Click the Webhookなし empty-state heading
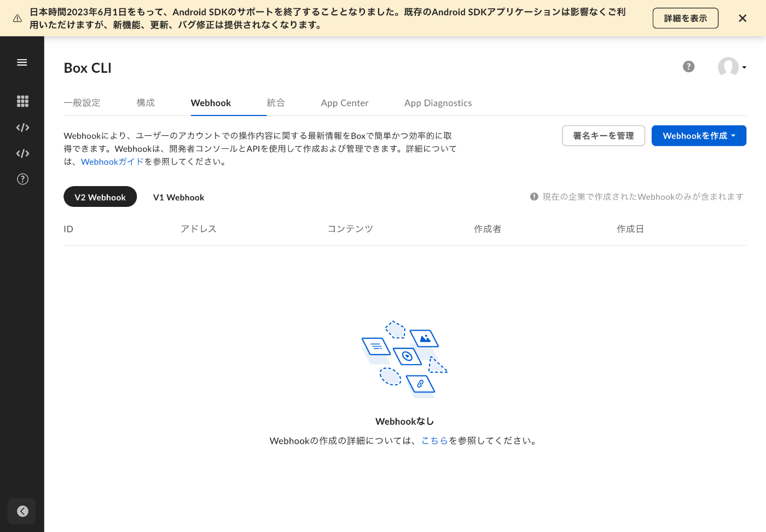The height and width of the screenshot is (532, 766). coord(405,421)
